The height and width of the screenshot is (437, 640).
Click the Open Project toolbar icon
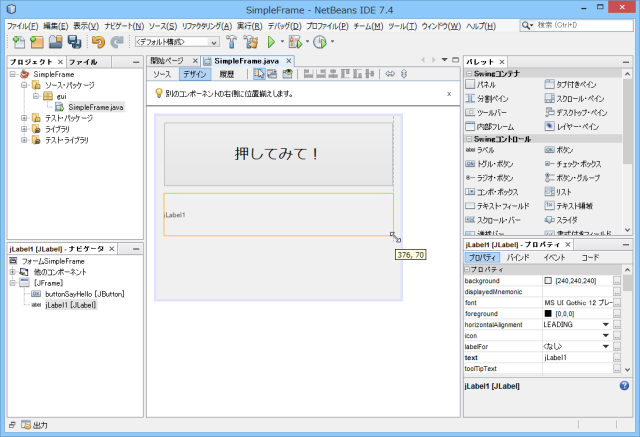coord(56,42)
